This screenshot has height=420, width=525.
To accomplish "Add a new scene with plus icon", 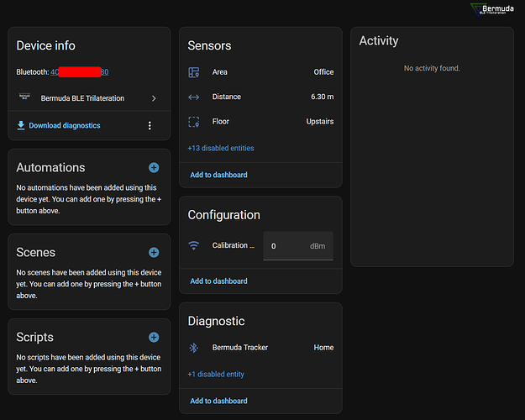I will pyautogui.click(x=154, y=252).
